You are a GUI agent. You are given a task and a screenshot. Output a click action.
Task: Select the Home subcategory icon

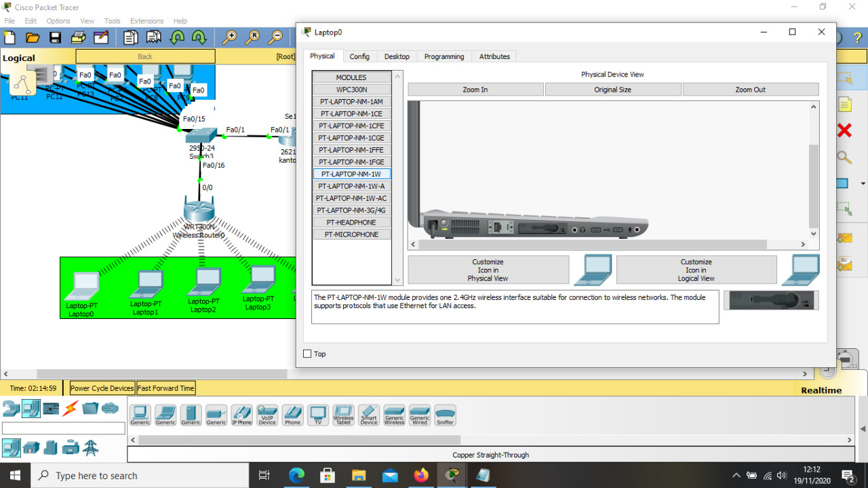[31, 448]
